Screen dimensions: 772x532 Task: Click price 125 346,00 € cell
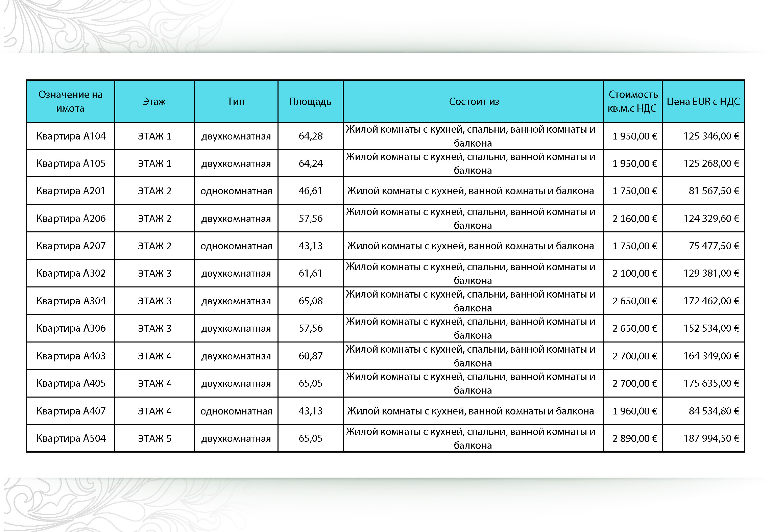pyautogui.click(x=711, y=136)
